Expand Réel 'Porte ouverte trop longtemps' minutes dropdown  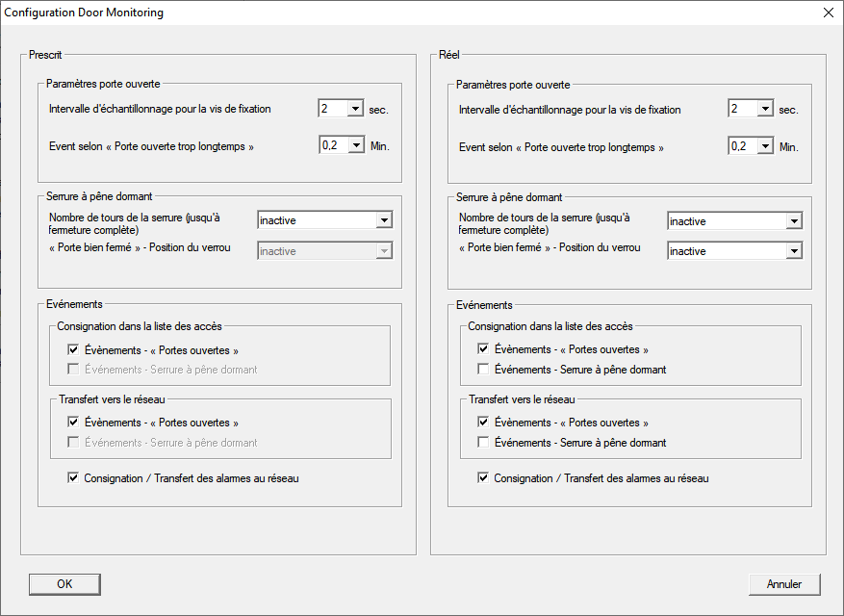pyautogui.click(x=765, y=145)
